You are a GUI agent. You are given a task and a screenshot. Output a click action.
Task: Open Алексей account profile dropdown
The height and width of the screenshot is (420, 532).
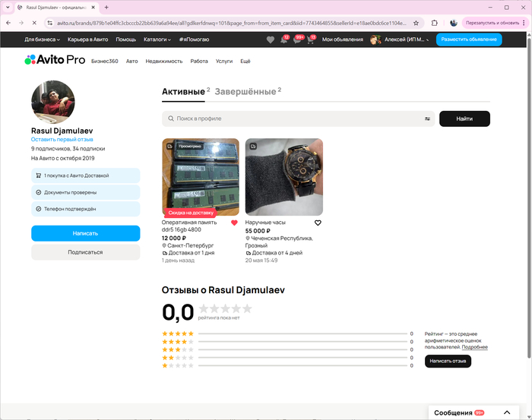pyautogui.click(x=400, y=39)
